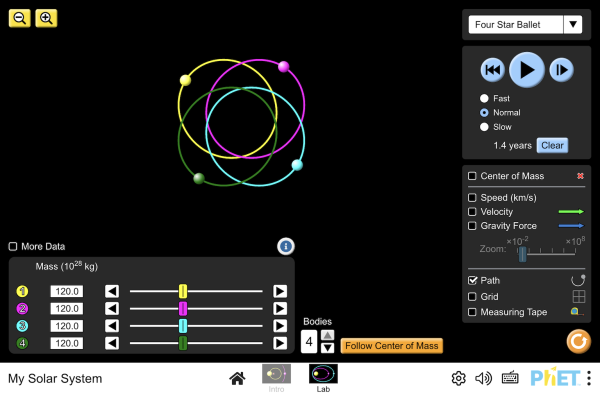Open the settings gear in the navigation bar
The width and height of the screenshot is (600, 394).
tap(458, 378)
